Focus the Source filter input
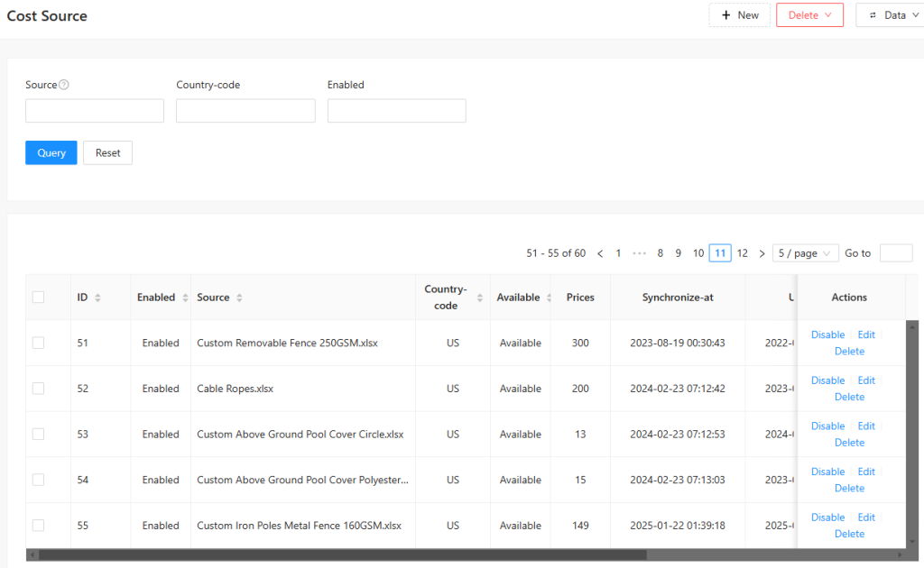 point(94,111)
